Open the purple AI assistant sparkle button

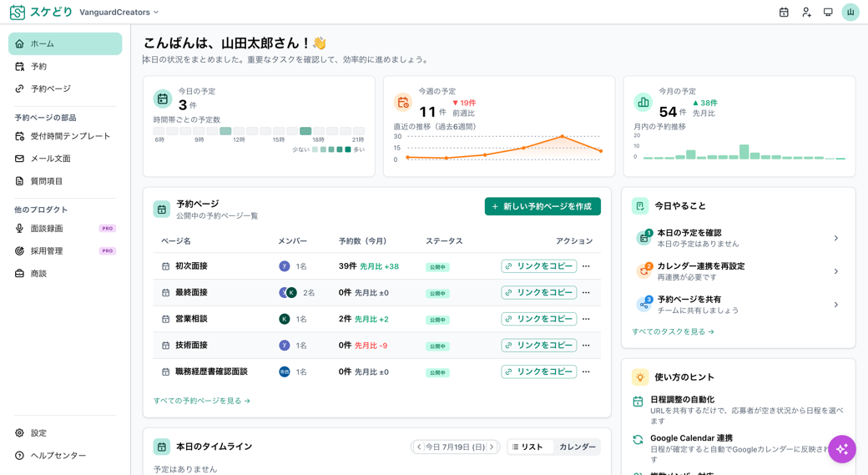(x=842, y=449)
